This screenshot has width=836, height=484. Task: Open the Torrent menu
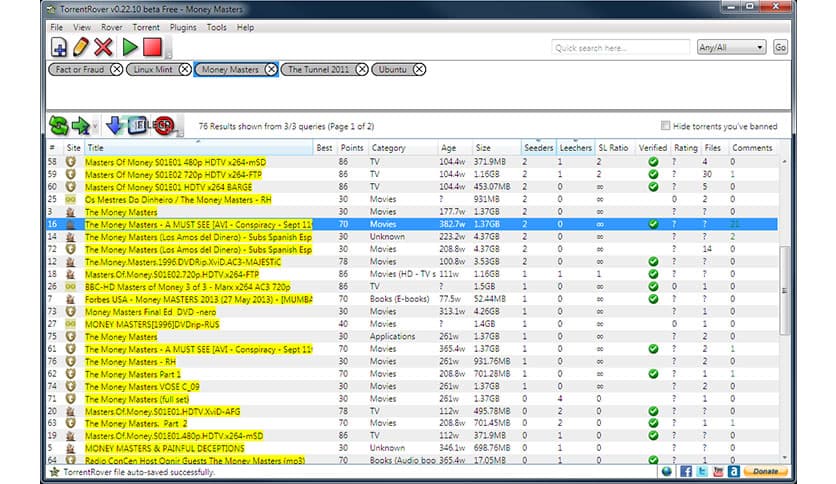click(146, 27)
